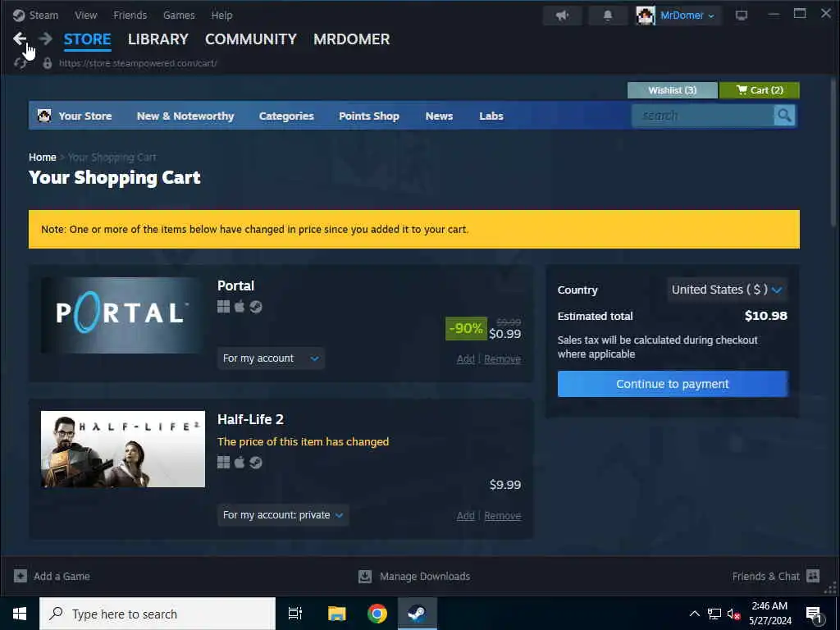
Task: Click the page vertical scrollbar
Action: tap(833, 153)
